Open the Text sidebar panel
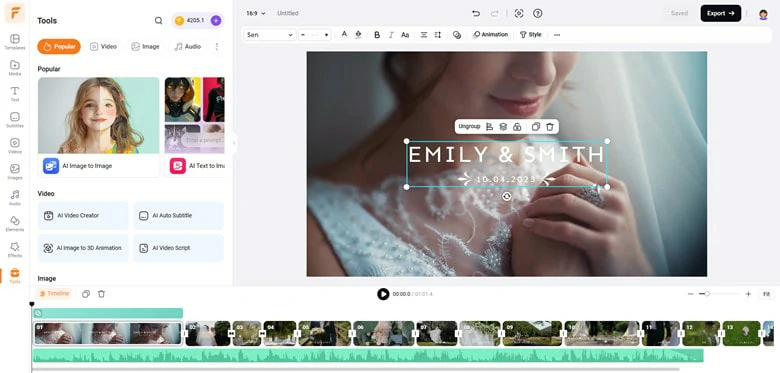 [15, 93]
